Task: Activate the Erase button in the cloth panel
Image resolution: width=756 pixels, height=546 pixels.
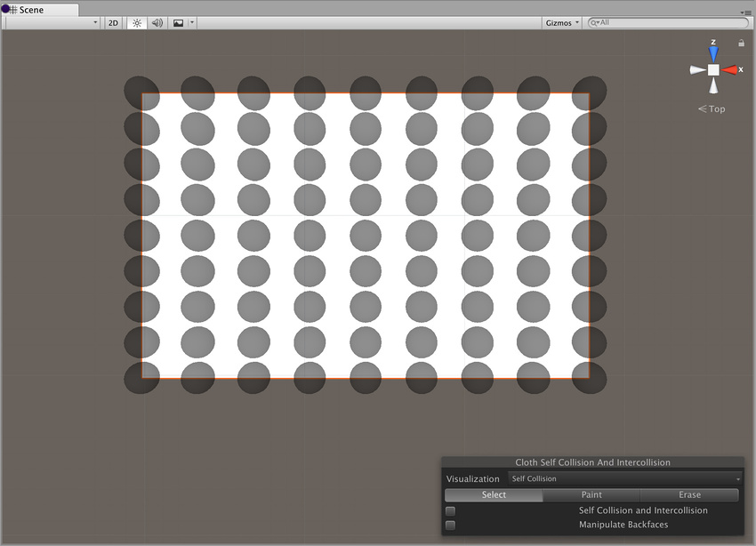Action: (x=690, y=494)
